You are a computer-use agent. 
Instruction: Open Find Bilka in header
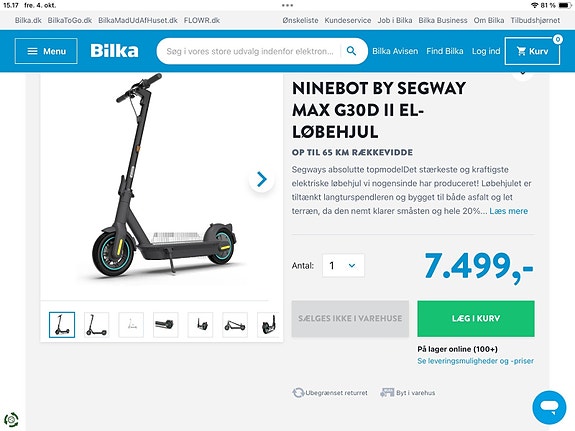pyautogui.click(x=444, y=51)
